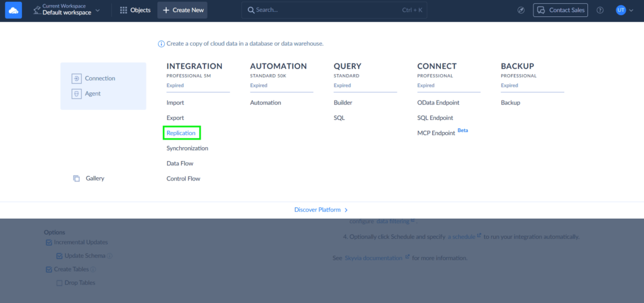Click info icon next to Update Schema
The image size is (644, 303).
click(x=110, y=256)
